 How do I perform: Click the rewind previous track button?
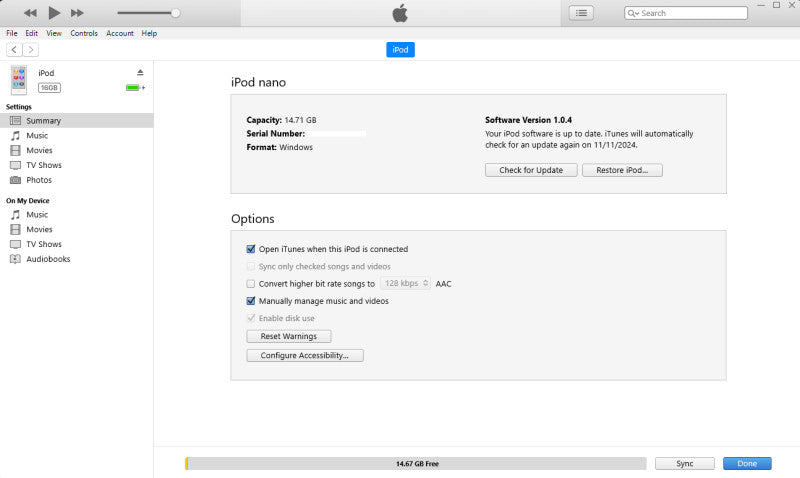pyautogui.click(x=30, y=13)
